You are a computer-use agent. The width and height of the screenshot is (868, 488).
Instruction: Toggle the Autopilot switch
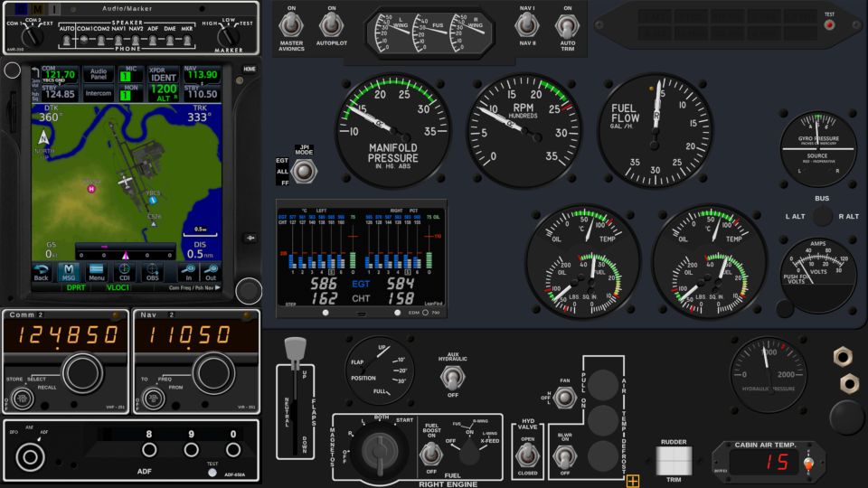coord(331,25)
